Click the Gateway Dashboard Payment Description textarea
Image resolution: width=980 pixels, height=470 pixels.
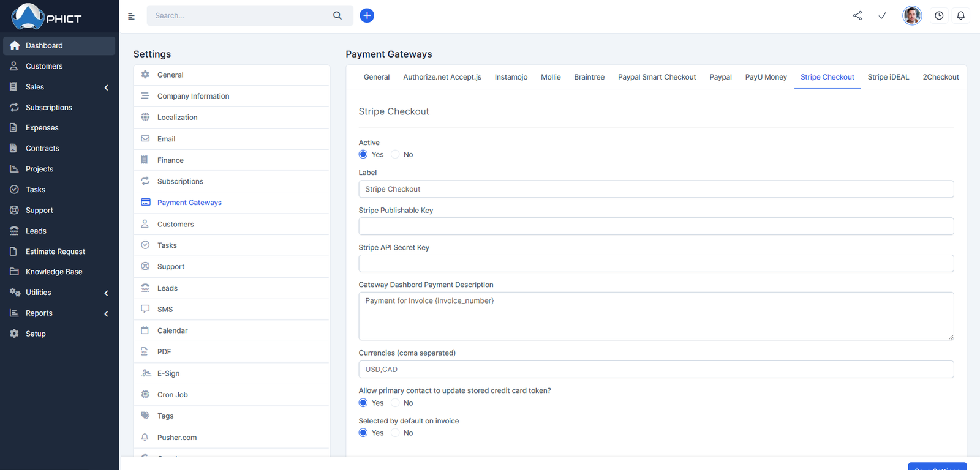click(656, 316)
